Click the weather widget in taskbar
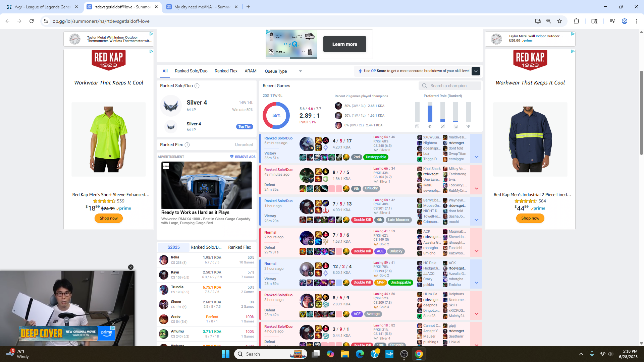Screen dimensions: 644x362 [x=18, y=354]
